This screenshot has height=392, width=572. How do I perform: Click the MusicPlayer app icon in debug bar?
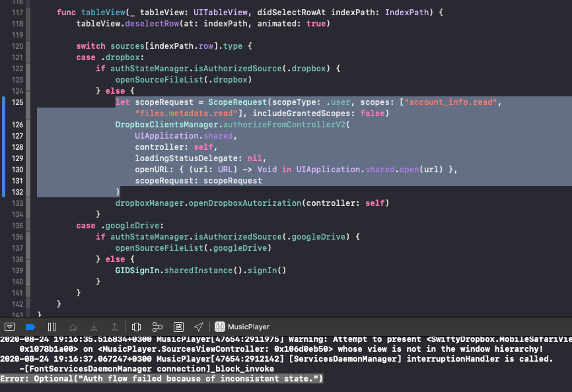tap(220, 327)
